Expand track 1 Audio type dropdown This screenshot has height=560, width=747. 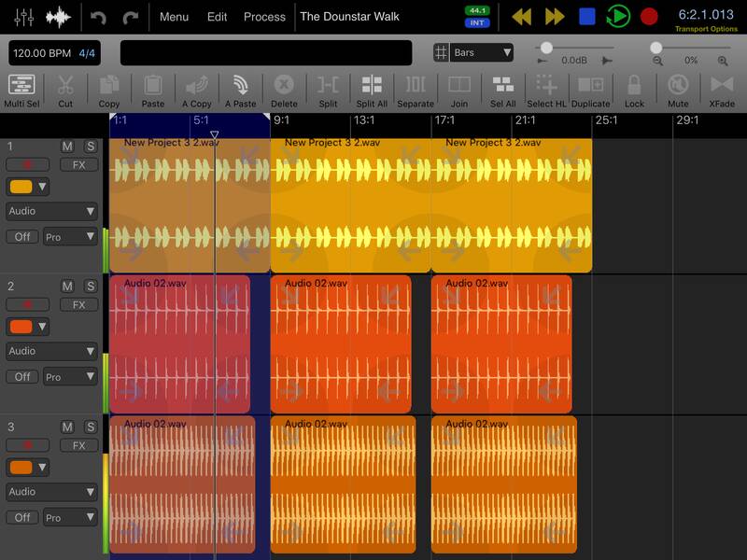[51, 212]
